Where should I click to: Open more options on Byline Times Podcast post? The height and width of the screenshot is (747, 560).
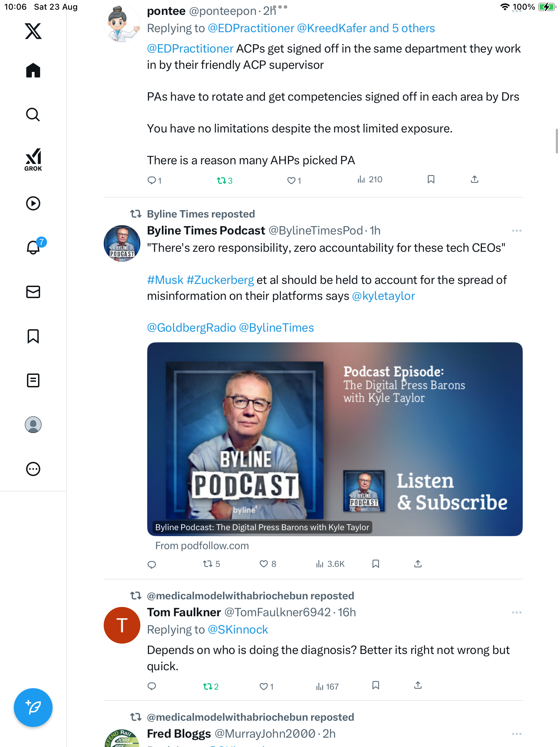tap(516, 231)
